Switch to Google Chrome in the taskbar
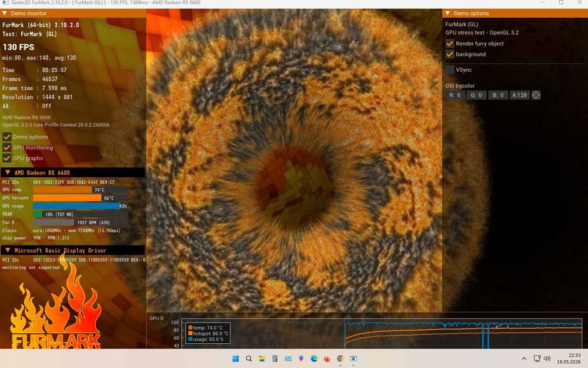Viewport: 588px width, 368px height. click(x=340, y=359)
